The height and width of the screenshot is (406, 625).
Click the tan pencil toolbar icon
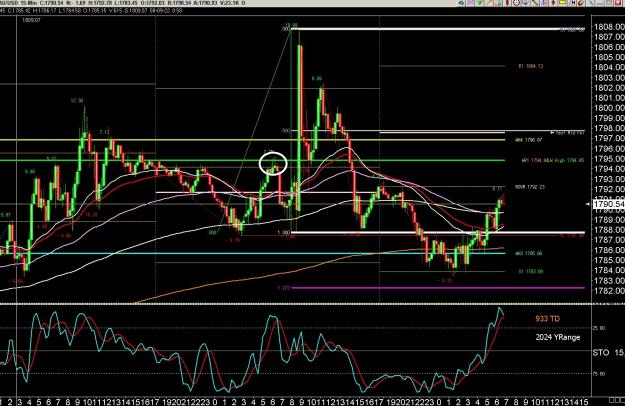pyautogui.click(x=489, y=2)
